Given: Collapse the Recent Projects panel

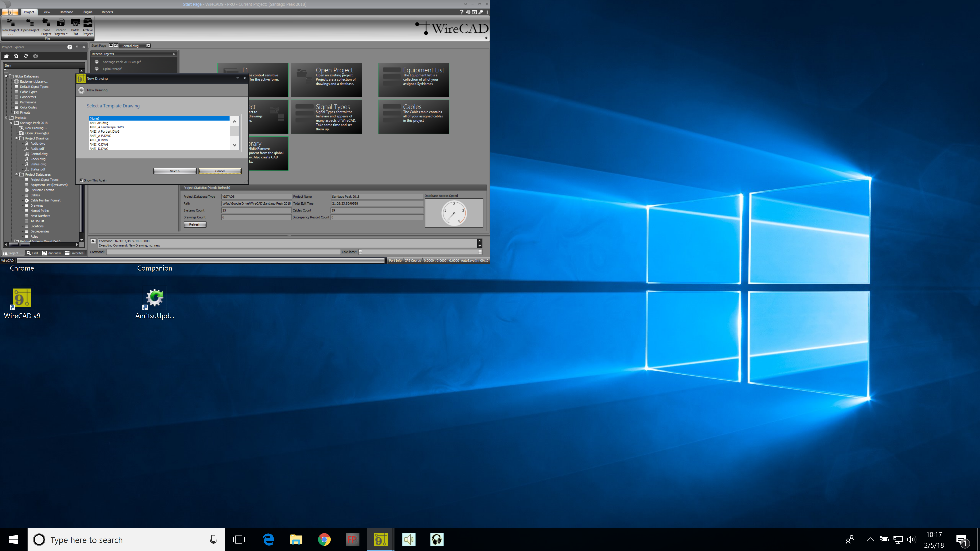Looking at the screenshot, I should (x=174, y=54).
